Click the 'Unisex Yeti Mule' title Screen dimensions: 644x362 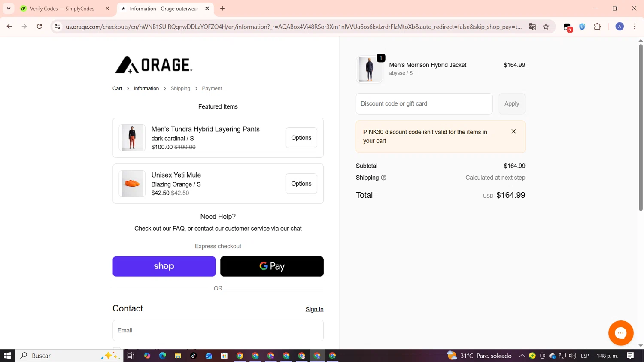tap(176, 175)
